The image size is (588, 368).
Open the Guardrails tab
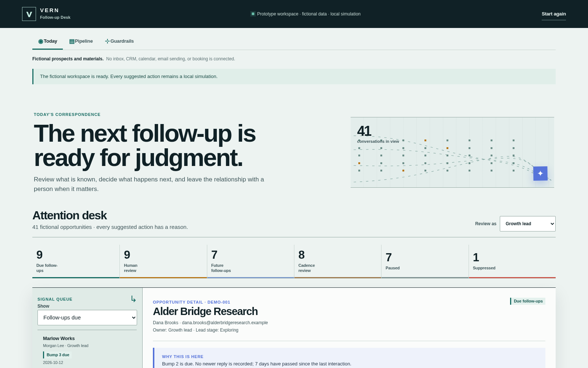[x=119, y=41]
